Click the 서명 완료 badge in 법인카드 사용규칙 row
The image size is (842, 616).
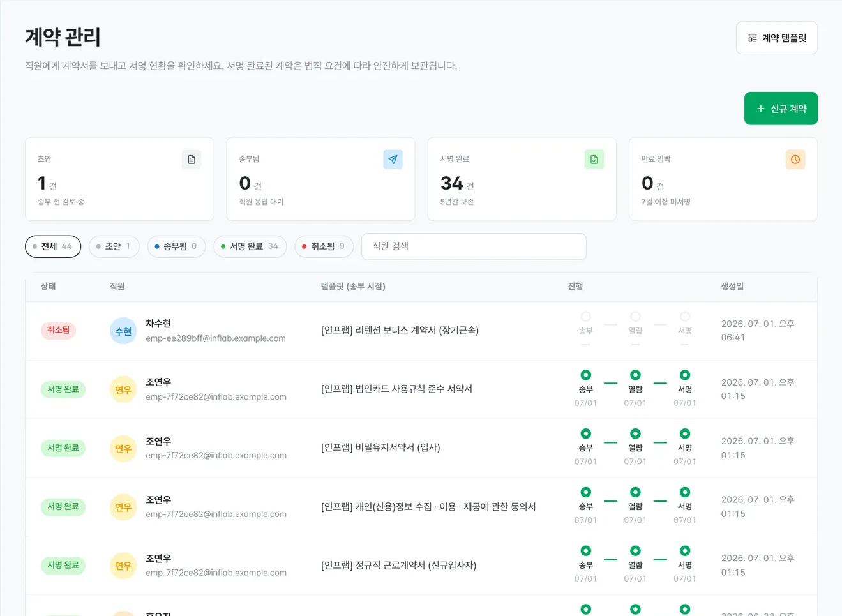[63, 389]
